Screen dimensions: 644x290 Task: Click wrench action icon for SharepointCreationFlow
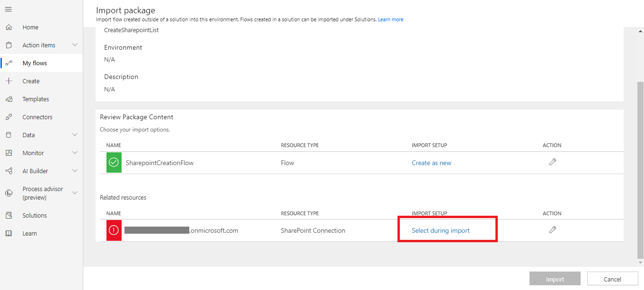(552, 162)
